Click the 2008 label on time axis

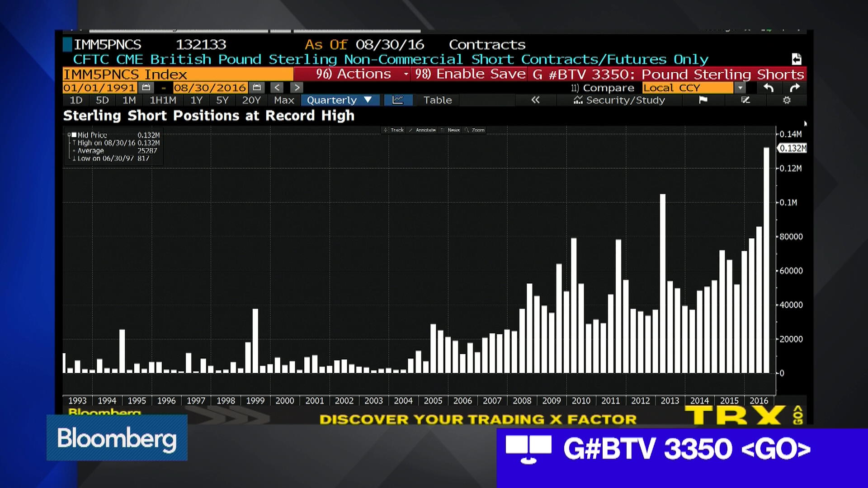coord(522,400)
